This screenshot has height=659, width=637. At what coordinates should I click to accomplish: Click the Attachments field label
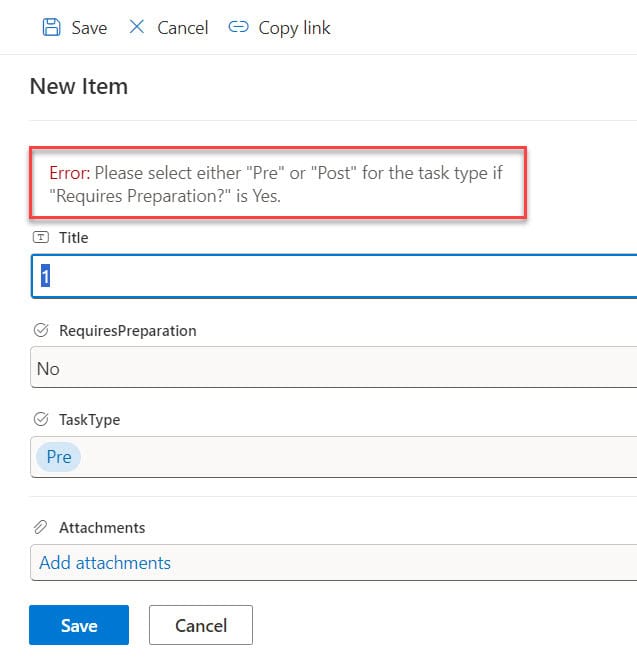point(102,528)
